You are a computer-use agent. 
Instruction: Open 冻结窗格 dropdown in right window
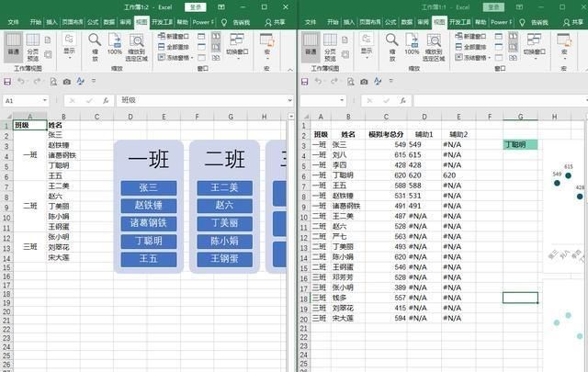[473, 57]
